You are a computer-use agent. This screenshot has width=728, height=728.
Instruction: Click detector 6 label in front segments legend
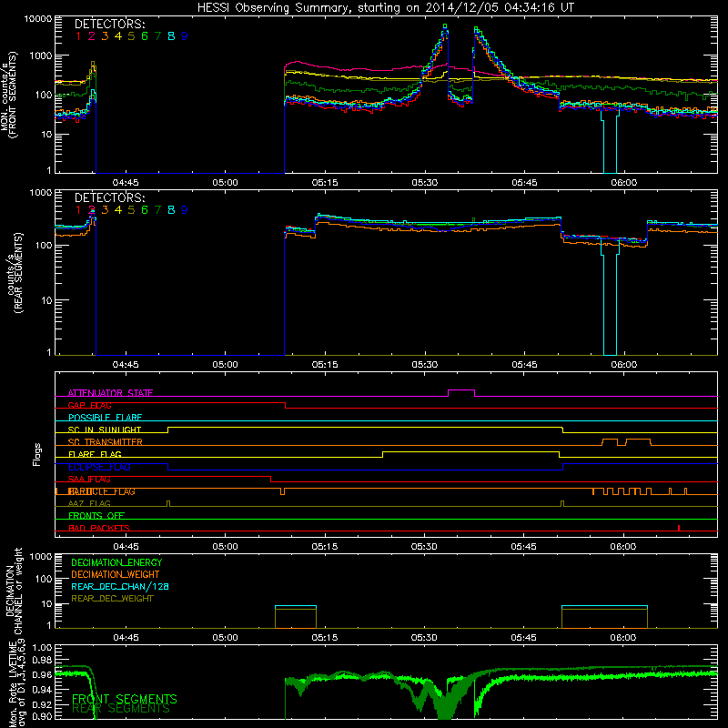tap(145, 36)
